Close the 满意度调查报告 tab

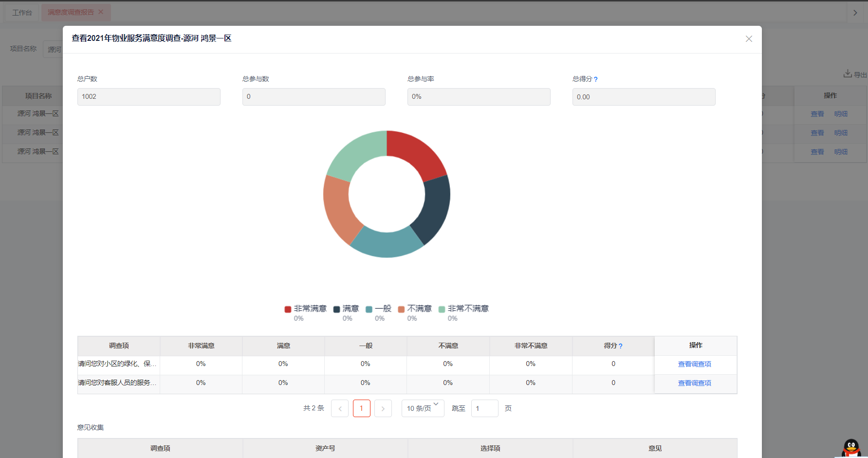[x=101, y=12]
